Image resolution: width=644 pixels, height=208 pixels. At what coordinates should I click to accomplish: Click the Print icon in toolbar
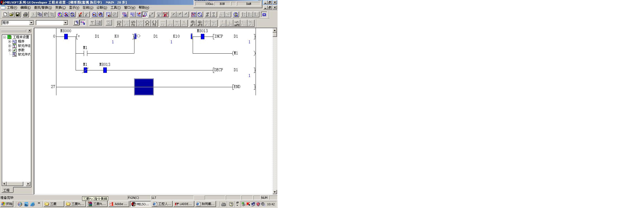pos(25,15)
